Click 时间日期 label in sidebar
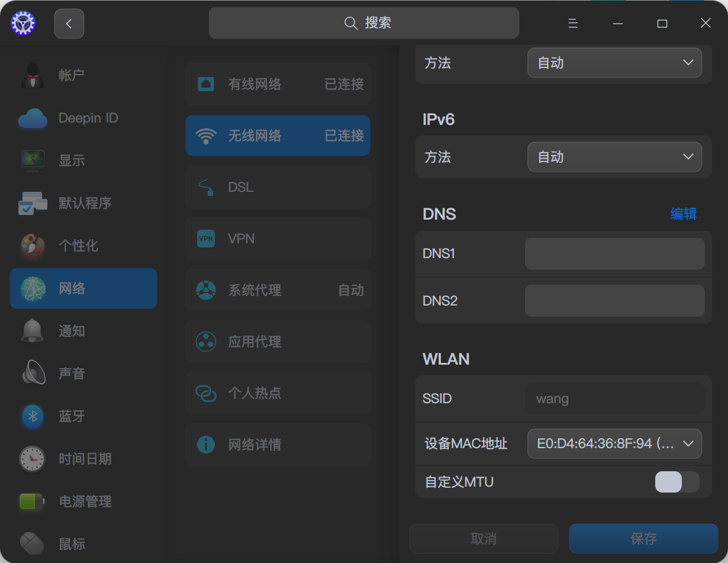The image size is (728, 563). coord(85,459)
